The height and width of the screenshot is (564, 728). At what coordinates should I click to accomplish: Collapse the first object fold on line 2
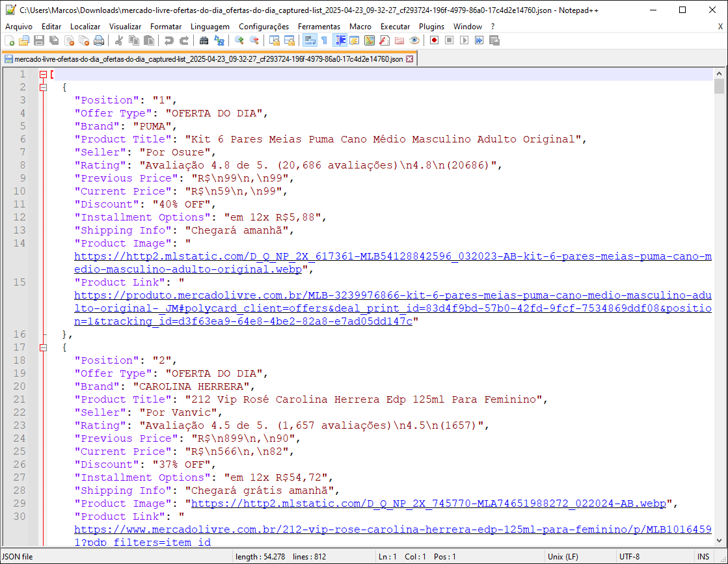coord(43,87)
